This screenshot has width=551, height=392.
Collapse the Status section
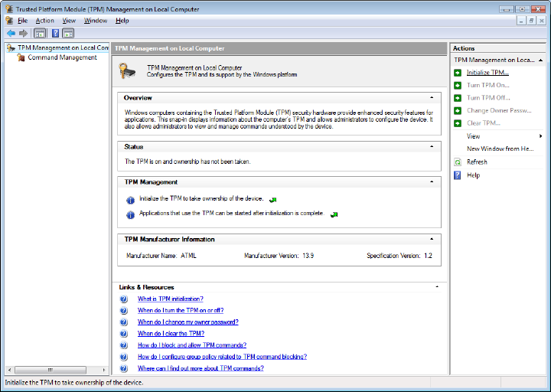pos(432,146)
